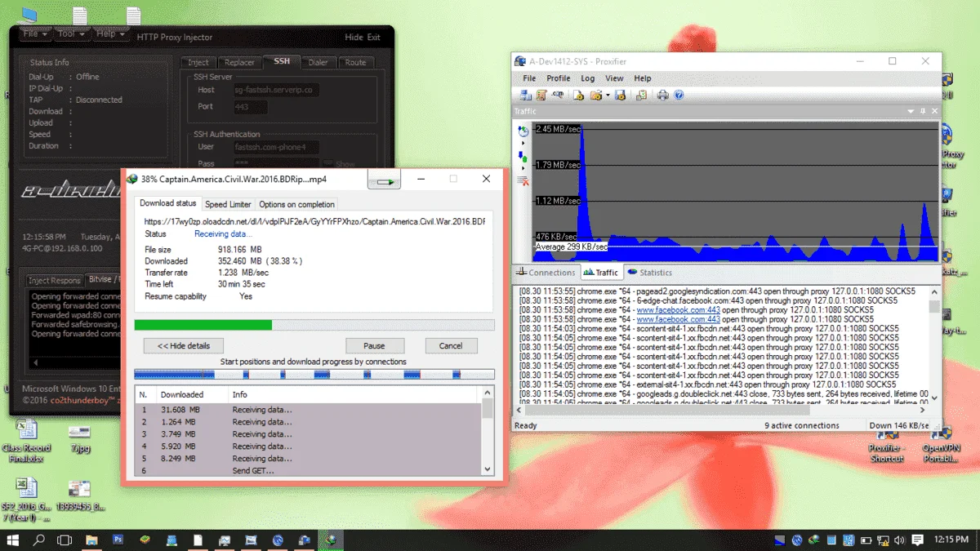
Task: Click the red X clear icon beside Traffic graph
Action: 523,181
